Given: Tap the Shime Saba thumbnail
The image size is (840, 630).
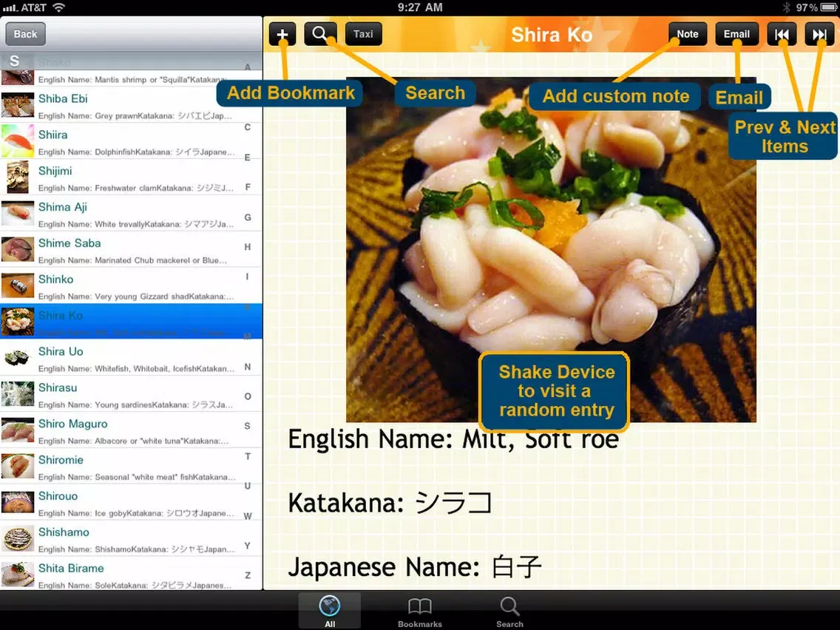Looking at the screenshot, I should (x=18, y=250).
